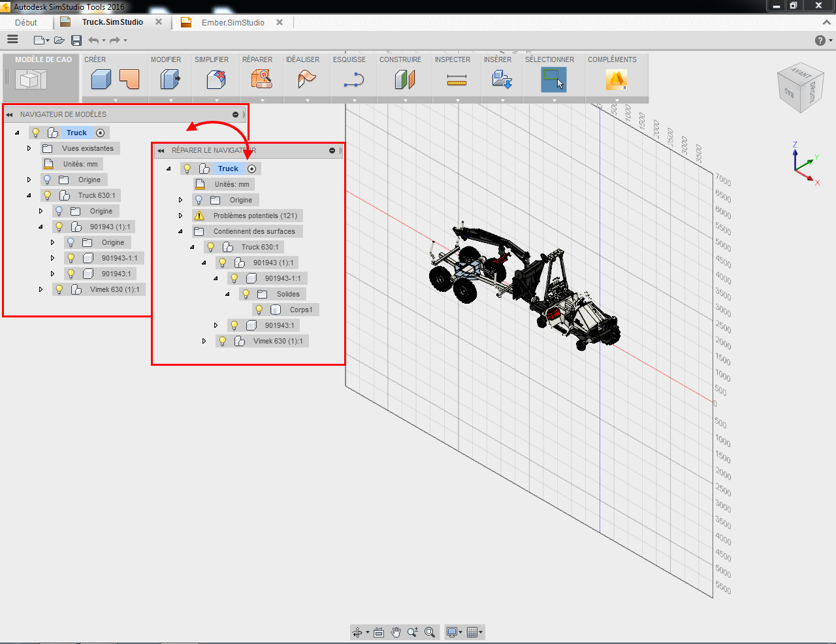This screenshot has height=644, width=836.
Task: Select the truck 3D model in viewport
Action: 524,285
